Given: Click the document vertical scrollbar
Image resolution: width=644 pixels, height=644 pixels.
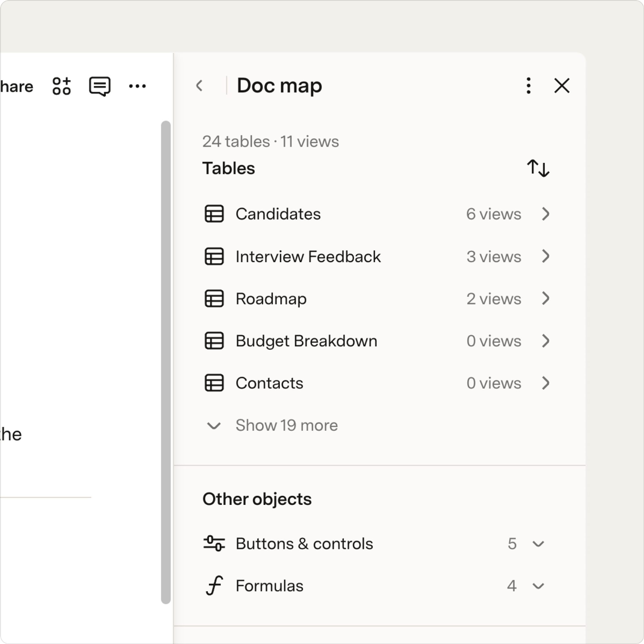Looking at the screenshot, I should click(x=166, y=362).
